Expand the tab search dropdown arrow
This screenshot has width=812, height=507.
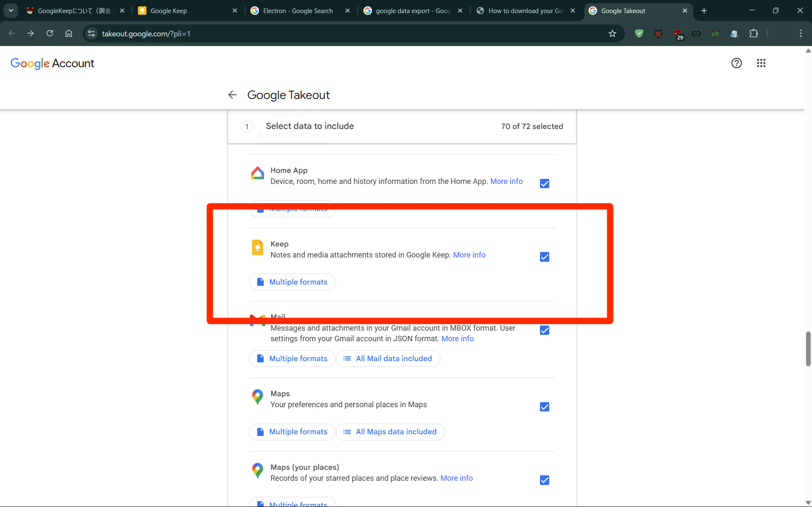coord(11,11)
